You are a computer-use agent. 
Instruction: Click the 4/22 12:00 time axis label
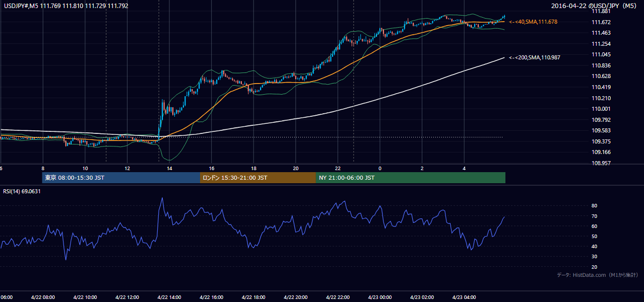tap(127, 297)
